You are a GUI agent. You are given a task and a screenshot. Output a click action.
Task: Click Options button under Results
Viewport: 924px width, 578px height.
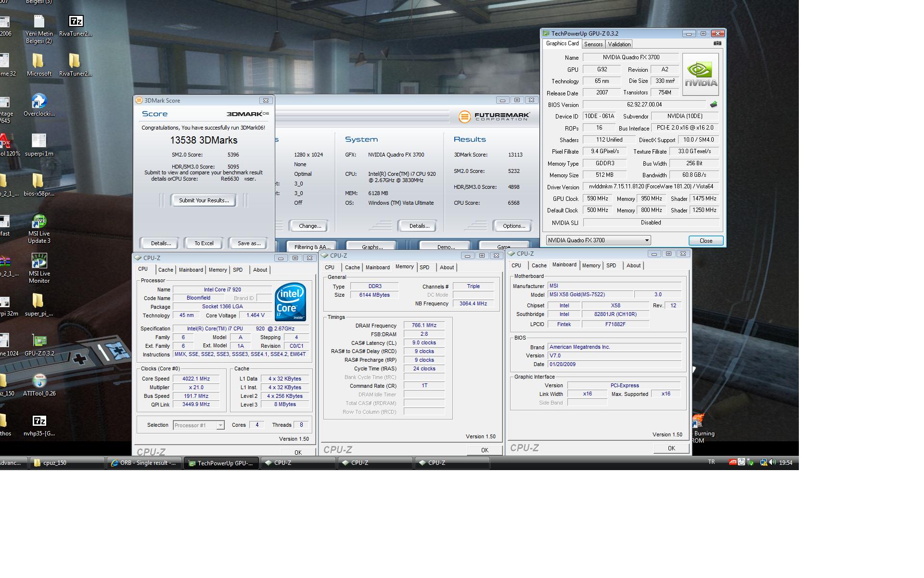pos(513,226)
